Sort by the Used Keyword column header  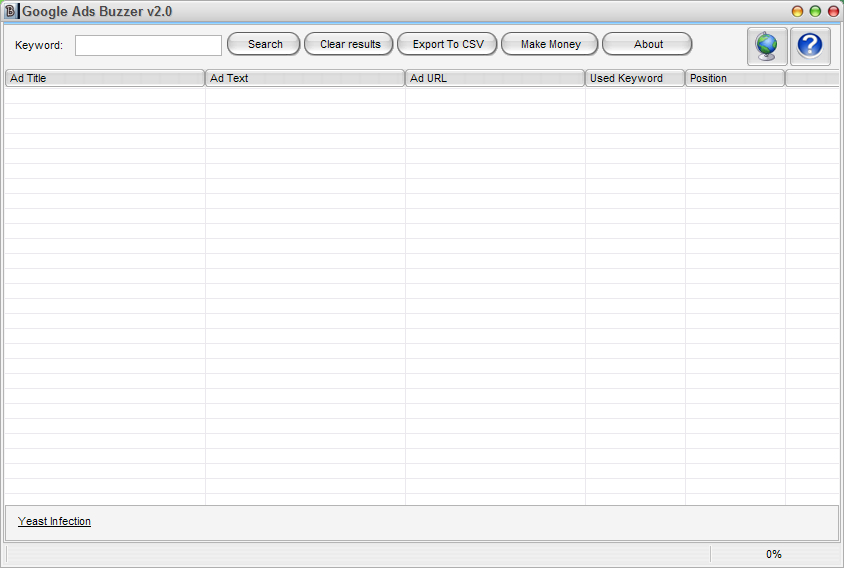tap(635, 78)
